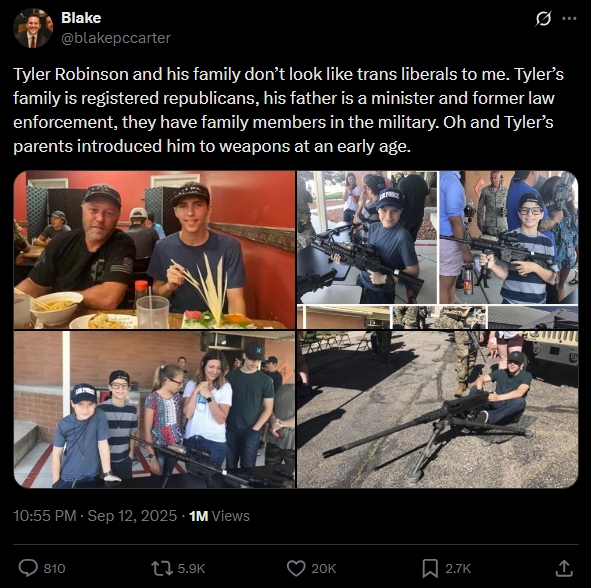The width and height of the screenshot is (591, 588).
Task: Click the reply speech bubble icon
Action: [28, 568]
